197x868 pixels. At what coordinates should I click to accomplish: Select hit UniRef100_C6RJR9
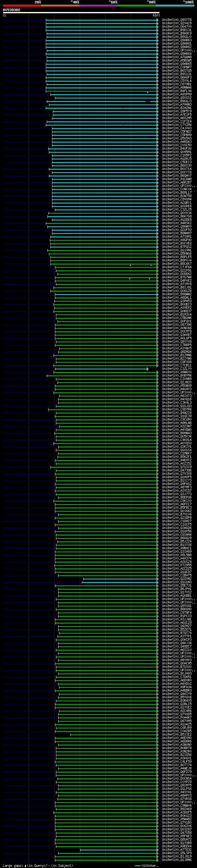177,728
